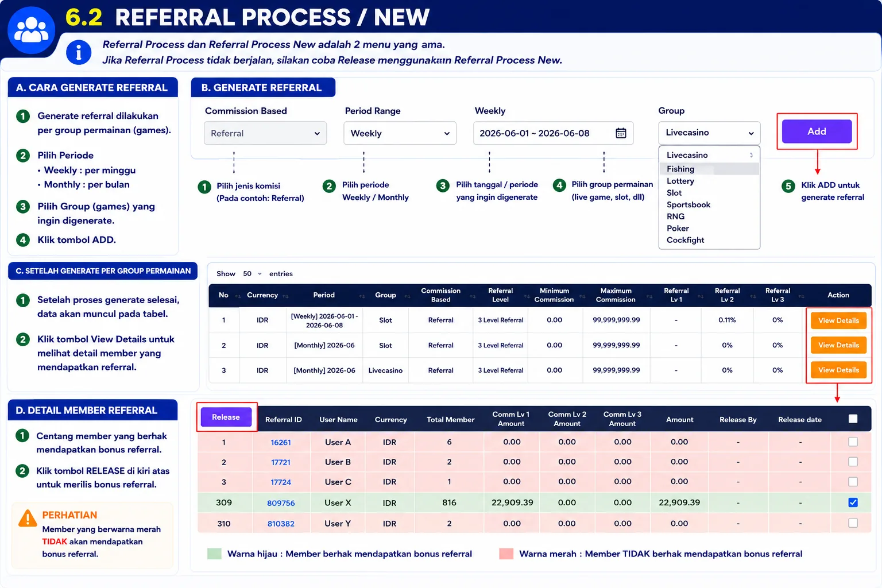Click the Release button above the table

point(226,417)
